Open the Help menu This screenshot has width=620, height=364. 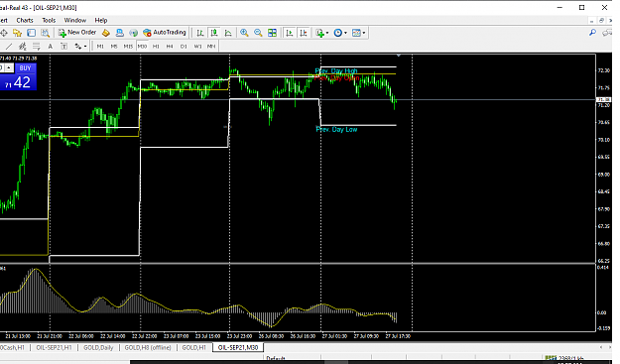[101, 20]
